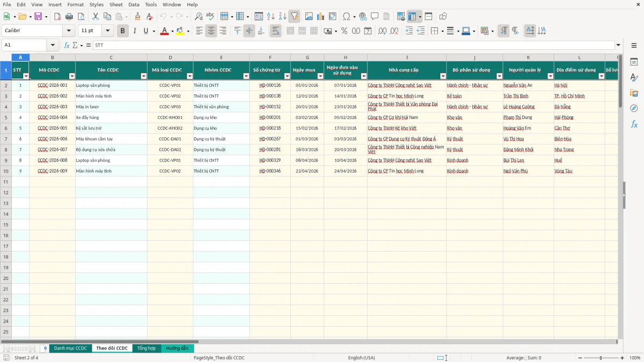Viewport: 644px width, 362px height.
Task: Apply red Font Color
Action: [165, 31]
